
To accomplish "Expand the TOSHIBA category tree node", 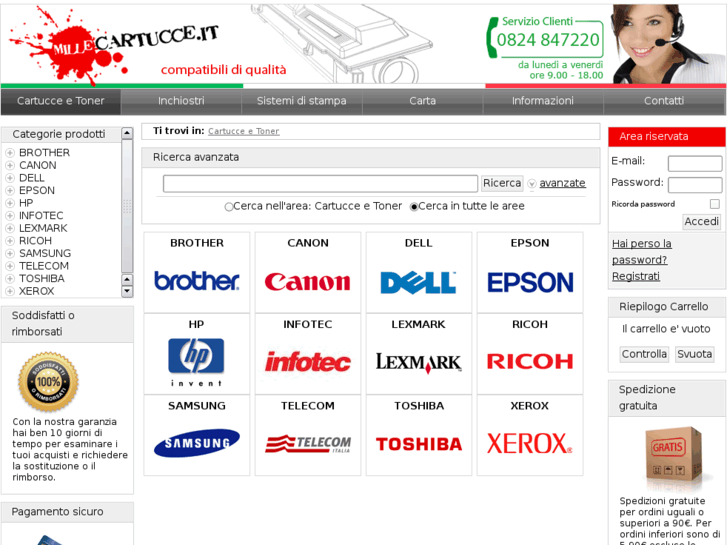I will click(10, 278).
